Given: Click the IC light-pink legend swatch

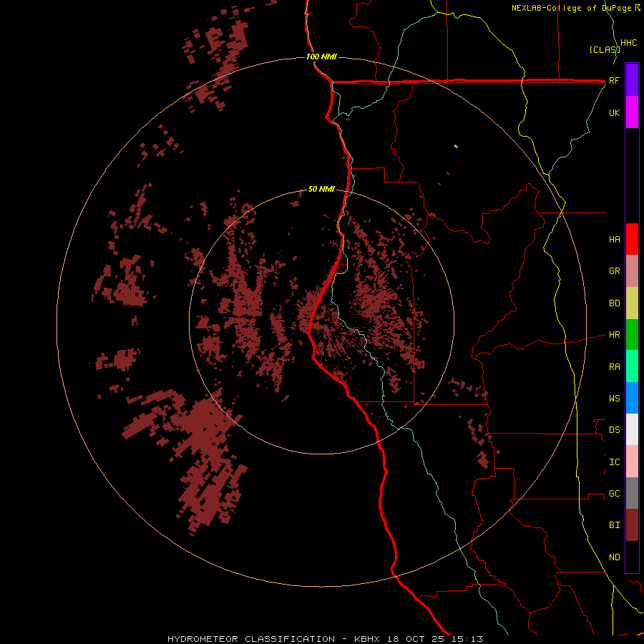Looking at the screenshot, I should click(632, 462).
